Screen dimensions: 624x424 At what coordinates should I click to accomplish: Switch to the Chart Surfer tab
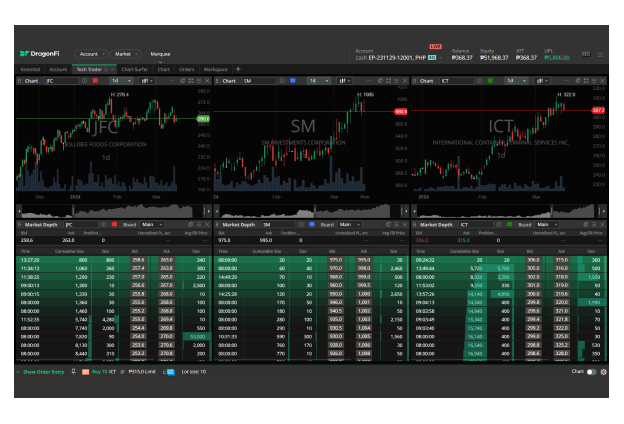coord(134,69)
